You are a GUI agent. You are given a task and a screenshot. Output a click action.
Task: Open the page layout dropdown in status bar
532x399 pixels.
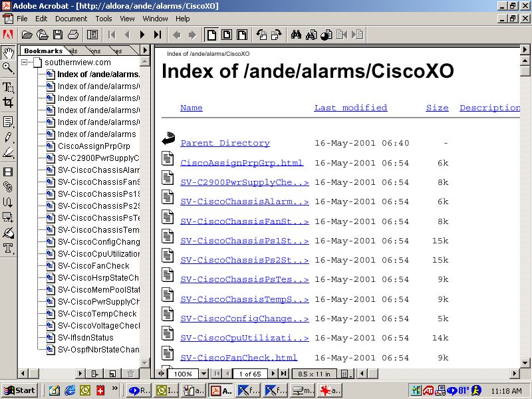pos(346,374)
